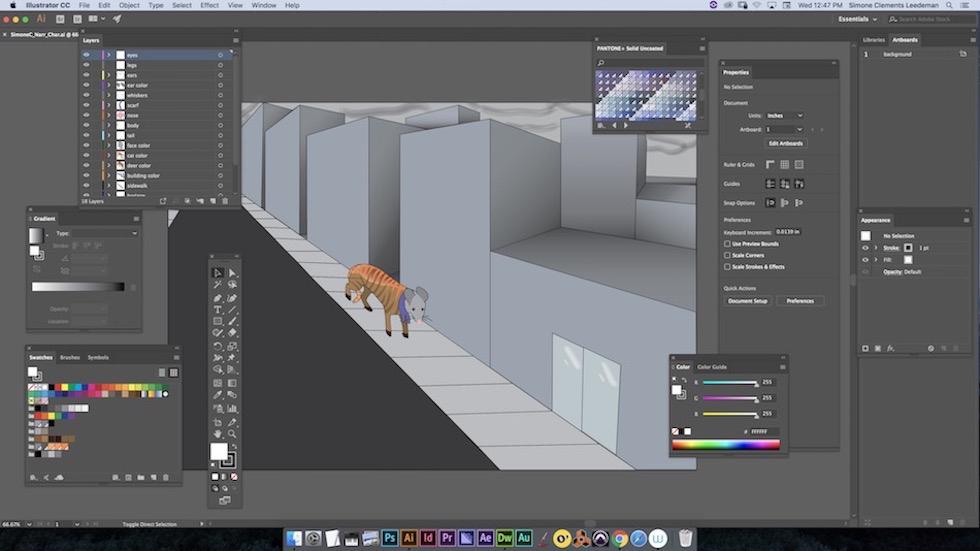Select the Rotate tool
This screenshot has width=980, height=551.
pos(218,346)
